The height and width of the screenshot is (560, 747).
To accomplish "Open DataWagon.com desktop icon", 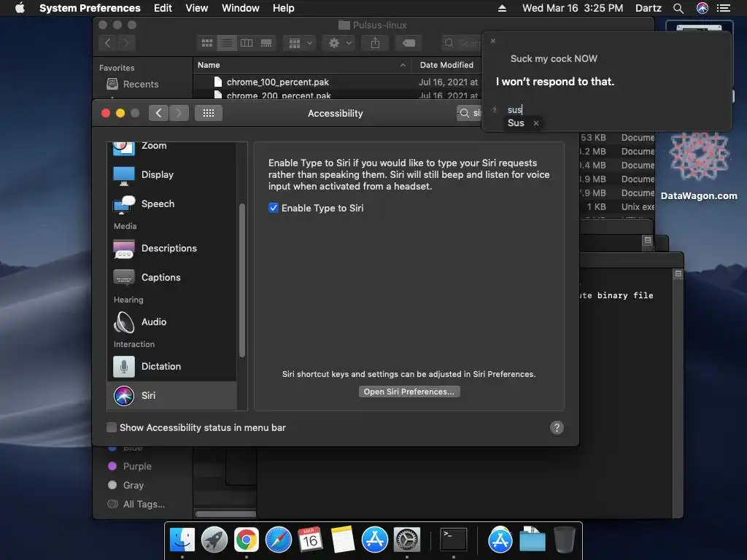I will coord(699,167).
